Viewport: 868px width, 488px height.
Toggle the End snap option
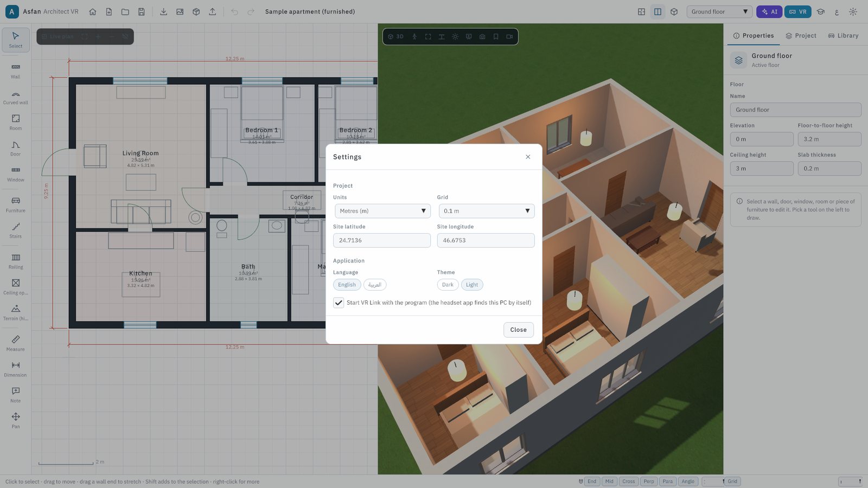(592, 481)
